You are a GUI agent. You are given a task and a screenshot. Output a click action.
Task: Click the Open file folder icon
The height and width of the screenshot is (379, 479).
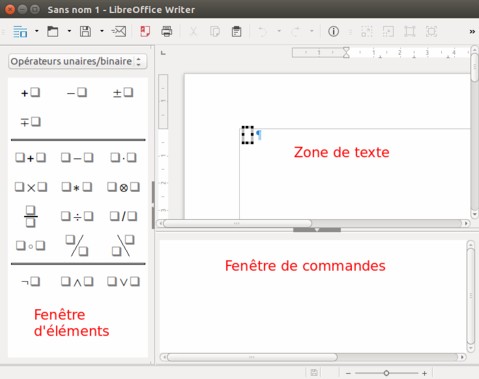pos(53,32)
